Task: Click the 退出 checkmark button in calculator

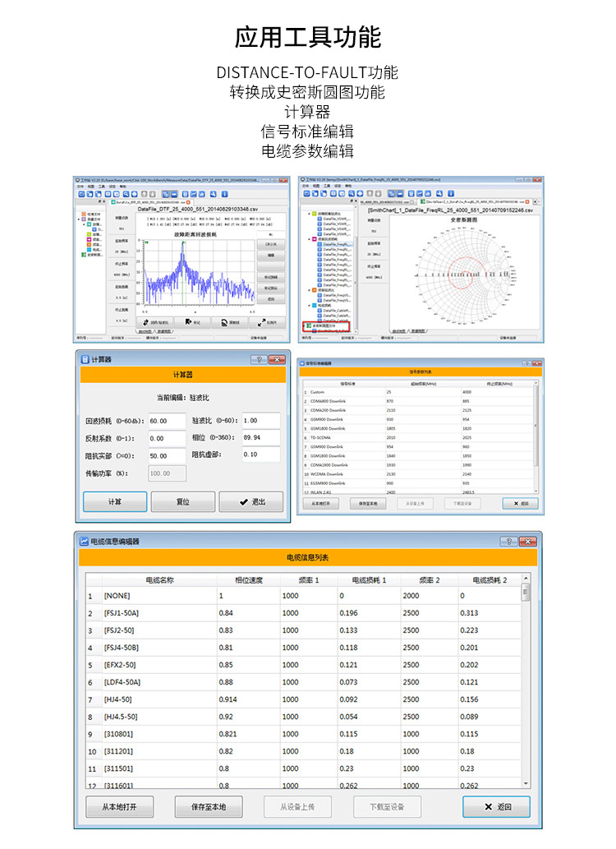Action: tap(251, 501)
